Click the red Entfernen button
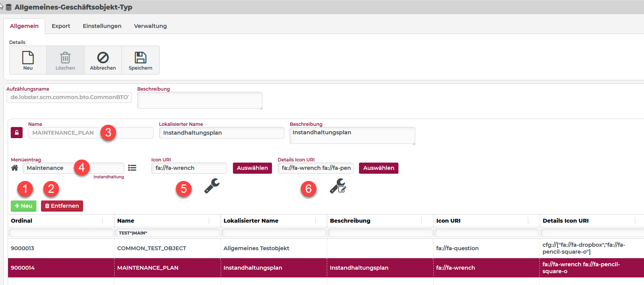The height and width of the screenshot is (285, 644). 62,206
